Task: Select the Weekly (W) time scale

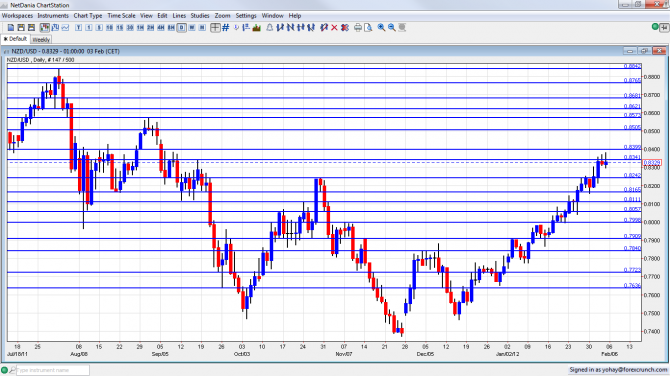Action: [192, 27]
